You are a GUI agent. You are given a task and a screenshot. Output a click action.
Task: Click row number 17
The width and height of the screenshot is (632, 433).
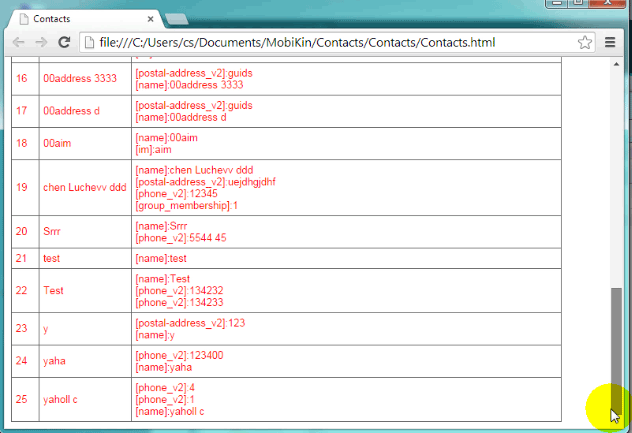[x=22, y=111]
